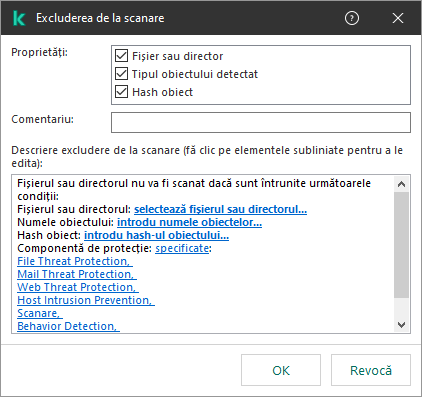Screen dimensions: 422x397
Task: Select the Host Intrusion Prevention link
Action: [86, 300]
